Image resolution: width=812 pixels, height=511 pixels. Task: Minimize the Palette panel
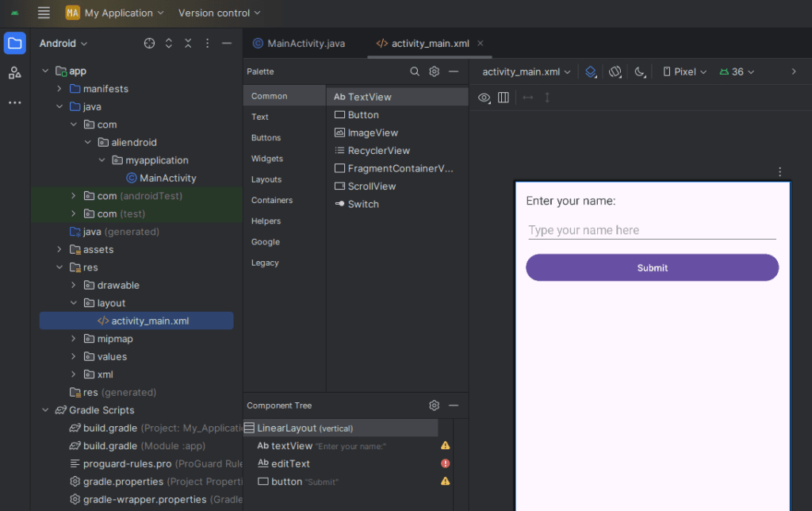(454, 71)
